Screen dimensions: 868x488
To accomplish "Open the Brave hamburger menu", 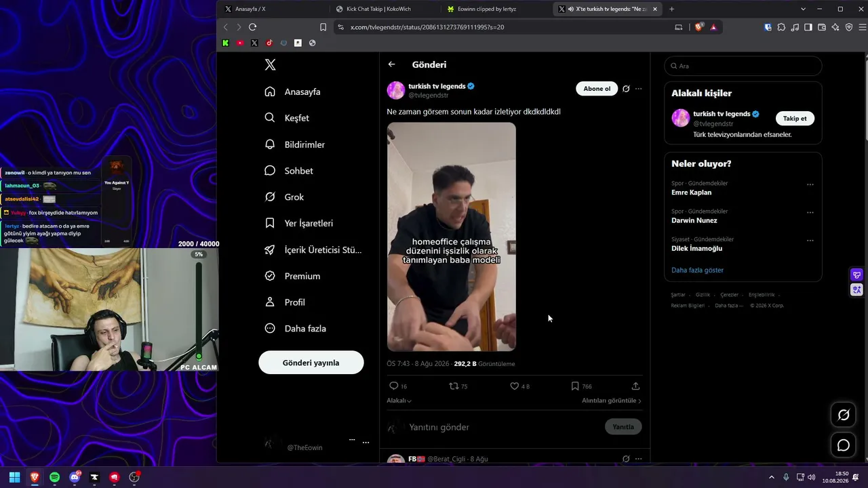I will coord(861,27).
